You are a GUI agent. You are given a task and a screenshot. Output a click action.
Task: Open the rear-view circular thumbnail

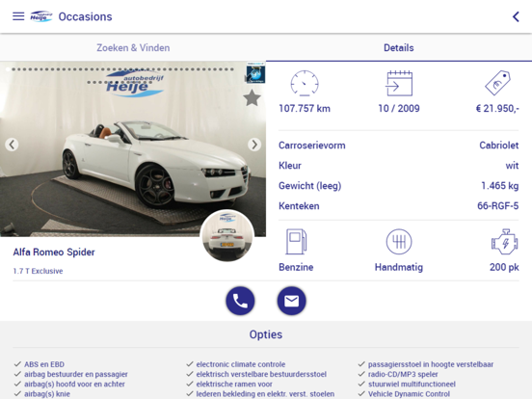pyautogui.click(x=227, y=236)
